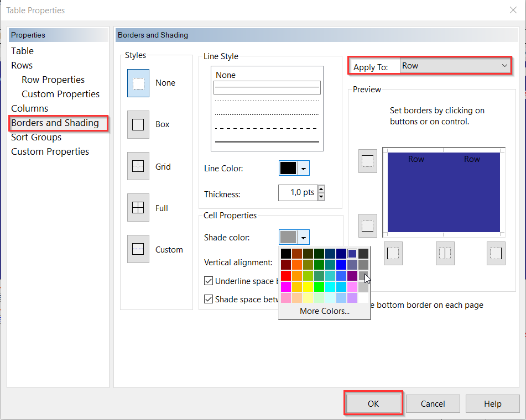Toggle the Underline space checkbox
526x420 pixels.
pos(209,281)
